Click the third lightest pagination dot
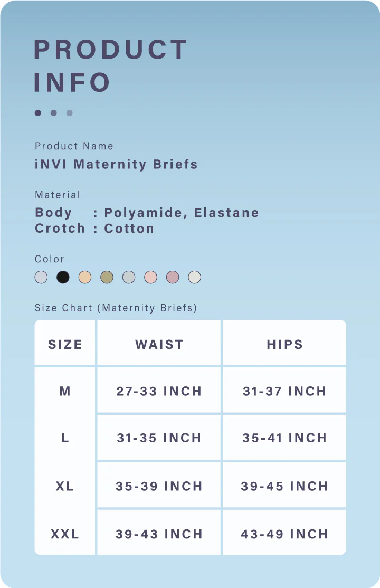 (x=70, y=113)
